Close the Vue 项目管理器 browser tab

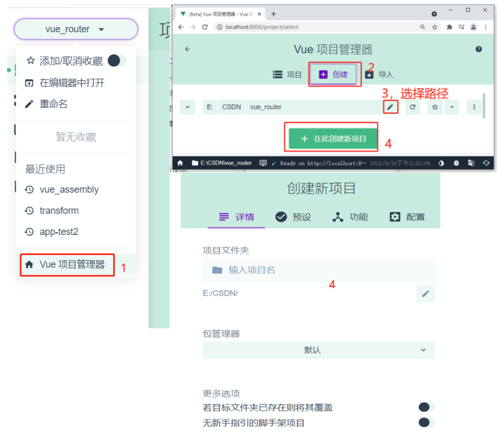click(260, 14)
